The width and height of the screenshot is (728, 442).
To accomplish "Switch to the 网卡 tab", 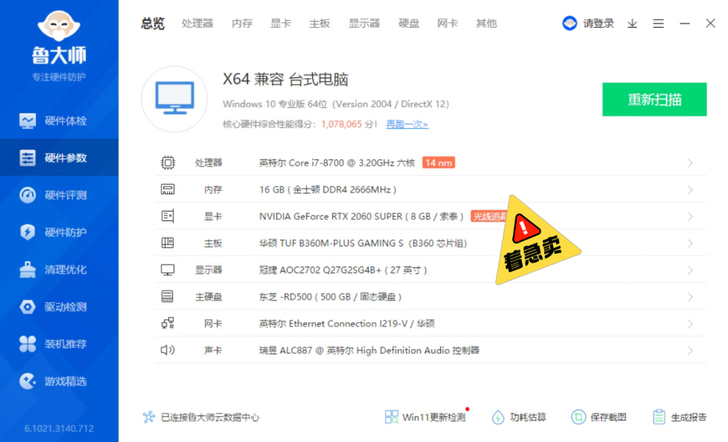I will tap(448, 23).
